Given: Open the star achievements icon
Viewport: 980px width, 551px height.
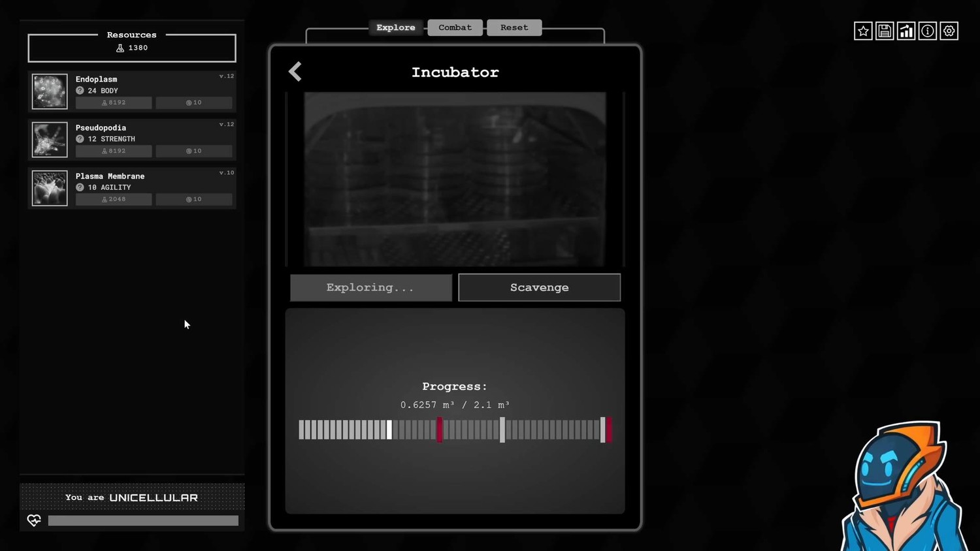Looking at the screenshot, I should (x=863, y=31).
